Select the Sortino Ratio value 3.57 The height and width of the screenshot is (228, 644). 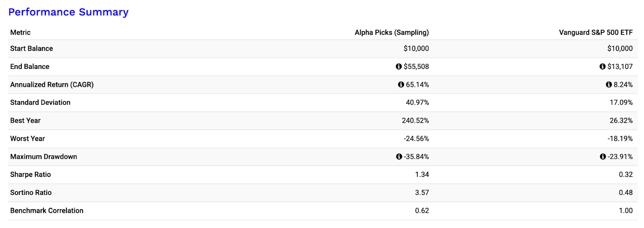(x=422, y=193)
